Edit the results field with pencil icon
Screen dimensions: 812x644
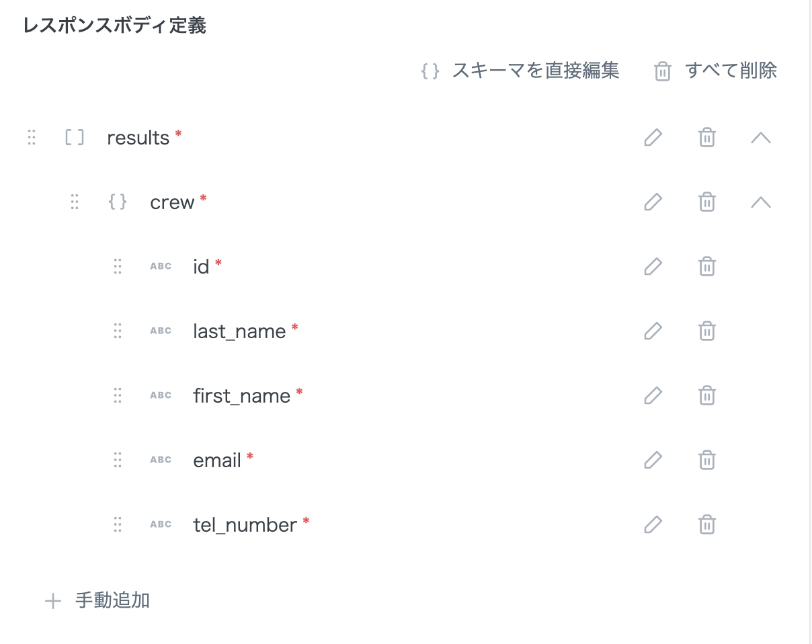653,138
